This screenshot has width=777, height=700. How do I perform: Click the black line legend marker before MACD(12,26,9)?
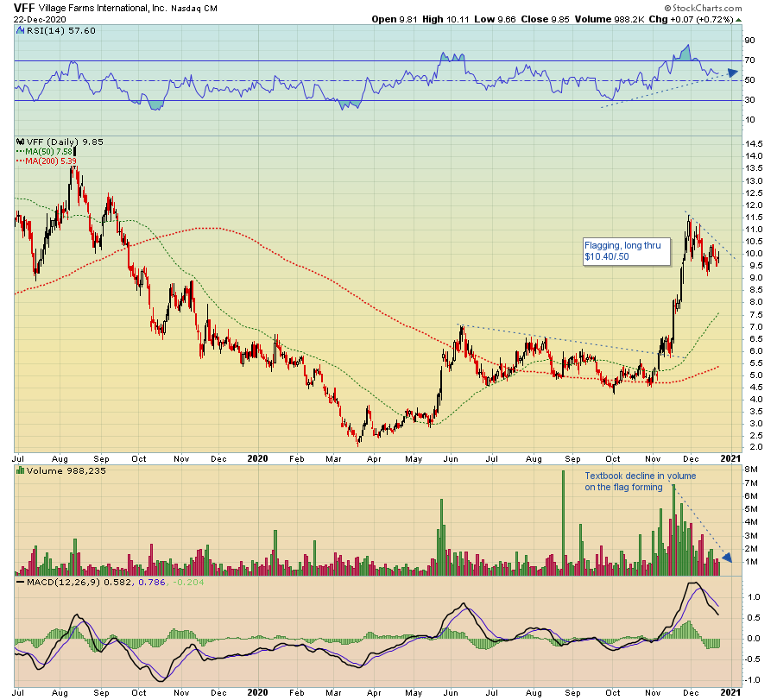21,582
